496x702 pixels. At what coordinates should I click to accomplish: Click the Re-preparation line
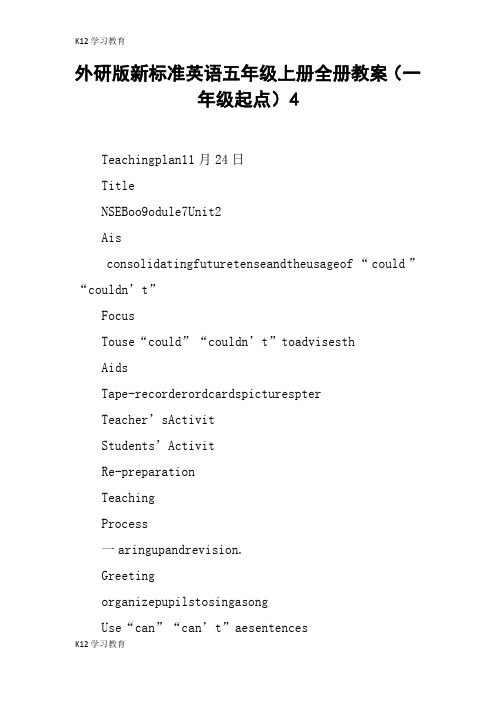pos(148,472)
